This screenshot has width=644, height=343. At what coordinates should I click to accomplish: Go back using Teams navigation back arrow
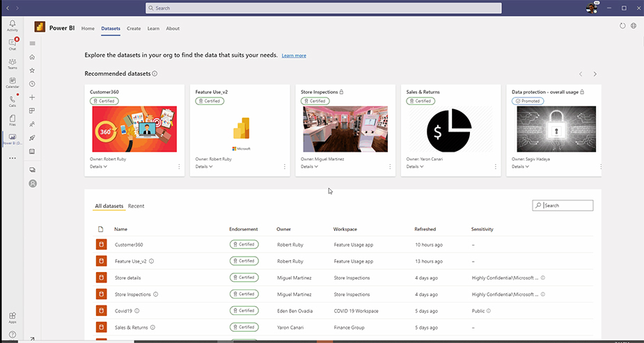click(x=8, y=8)
